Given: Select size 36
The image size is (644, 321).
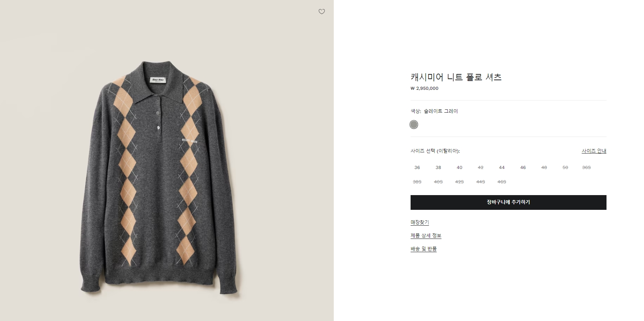Looking at the screenshot, I should click(x=417, y=167).
